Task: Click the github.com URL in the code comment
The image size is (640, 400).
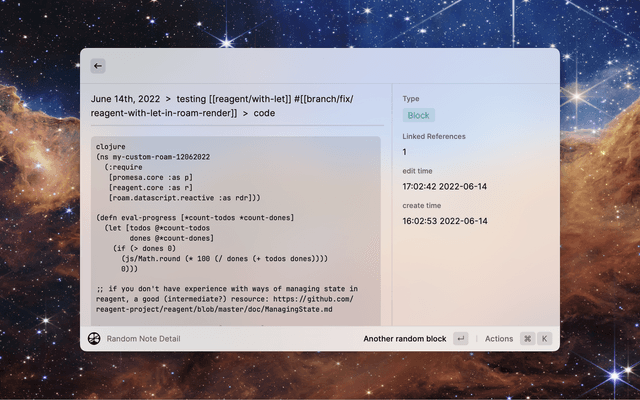Action: [x=320, y=298]
